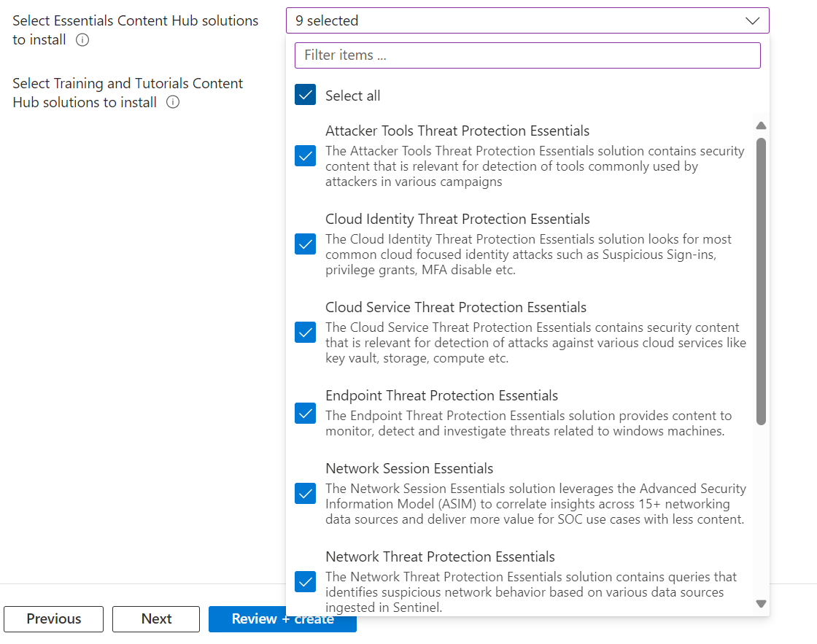Viewport: 817px width, 644px height.
Task: Click the Filter items search field
Action: 527,55
